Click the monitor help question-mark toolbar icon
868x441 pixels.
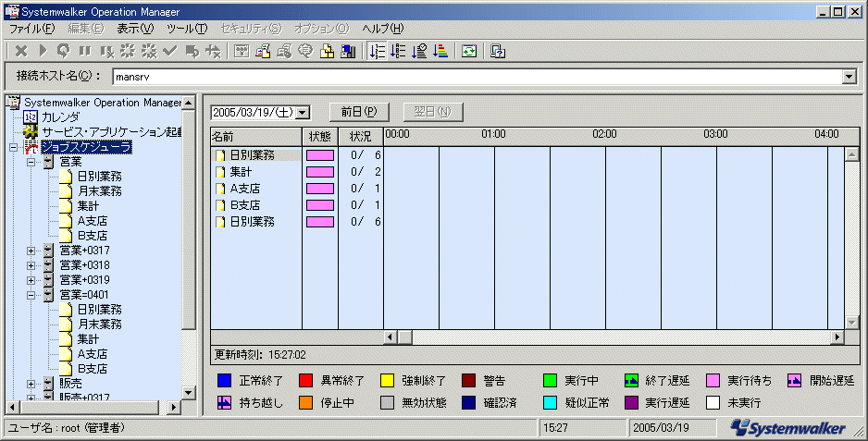pos(498,52)
